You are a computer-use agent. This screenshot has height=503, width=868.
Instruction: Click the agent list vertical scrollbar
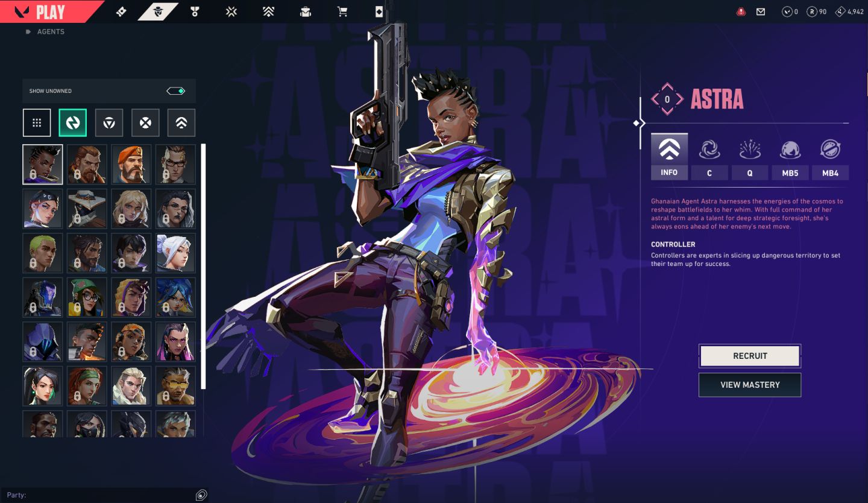(204, 266)
